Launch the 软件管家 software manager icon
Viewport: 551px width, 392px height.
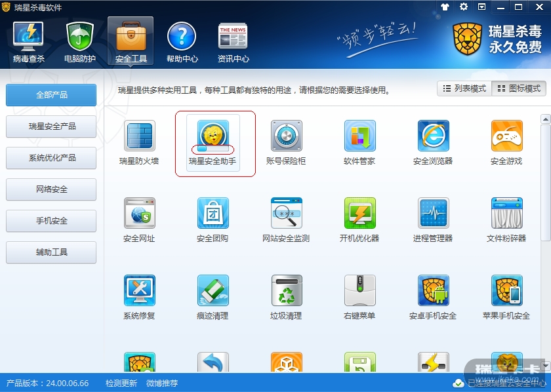(360, 136)
